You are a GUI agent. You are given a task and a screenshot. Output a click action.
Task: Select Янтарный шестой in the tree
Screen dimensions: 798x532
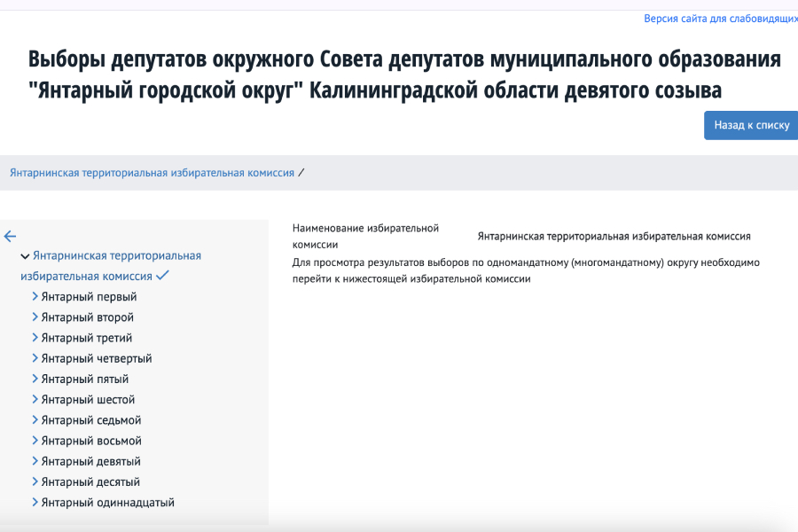pos(88,400)
